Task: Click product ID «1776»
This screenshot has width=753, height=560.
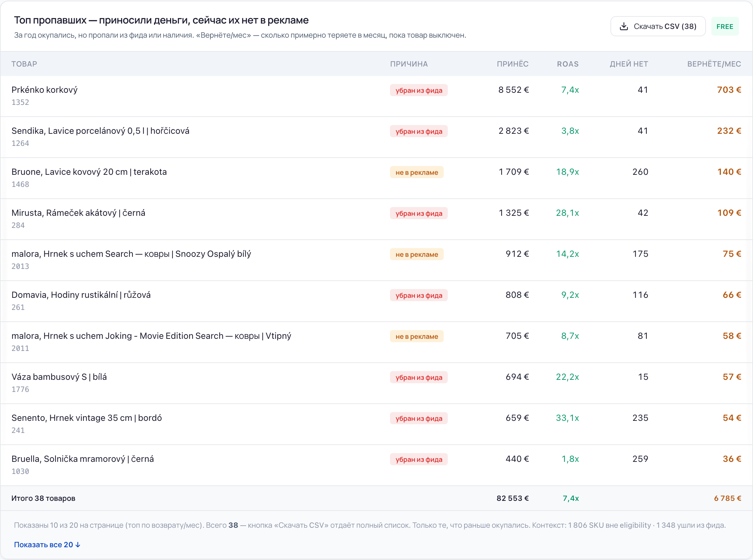Action: click(x=21, y=390)
